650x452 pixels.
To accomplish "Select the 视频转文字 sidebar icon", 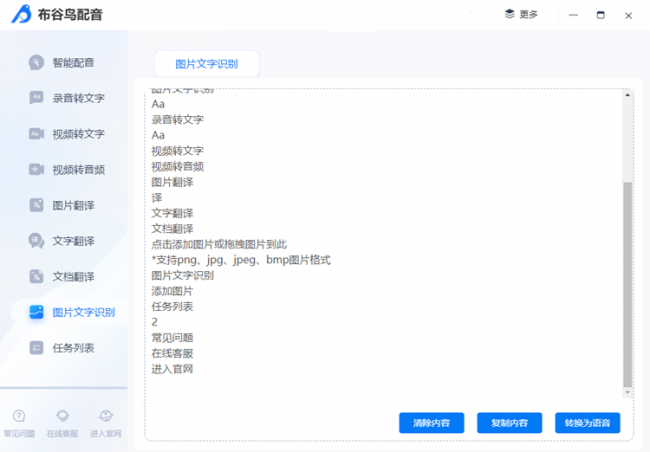I will [36, 134].
